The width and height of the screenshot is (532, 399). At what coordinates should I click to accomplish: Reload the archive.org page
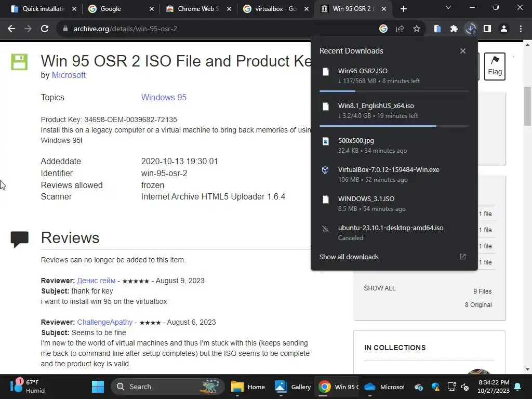click(45, 29)
